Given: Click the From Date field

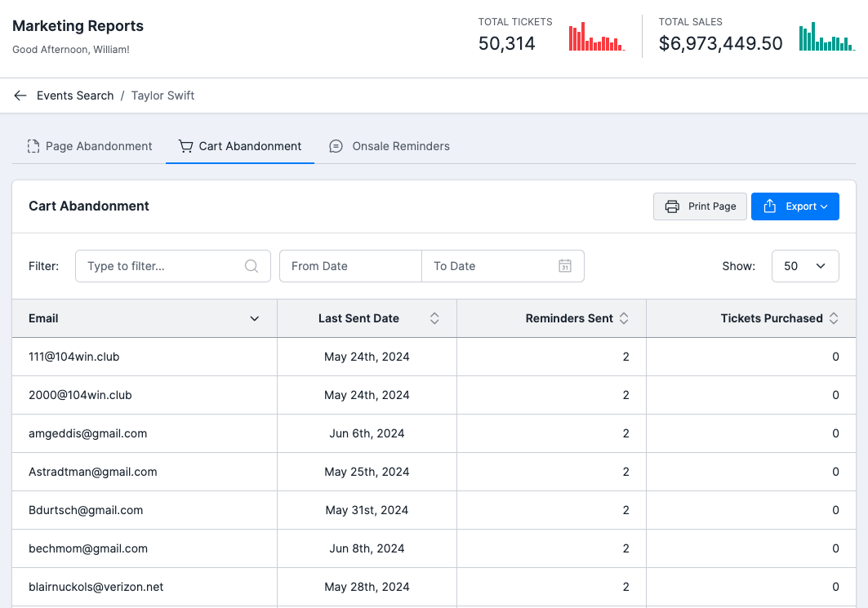Looking at the screenshot, I should (350, 266).
